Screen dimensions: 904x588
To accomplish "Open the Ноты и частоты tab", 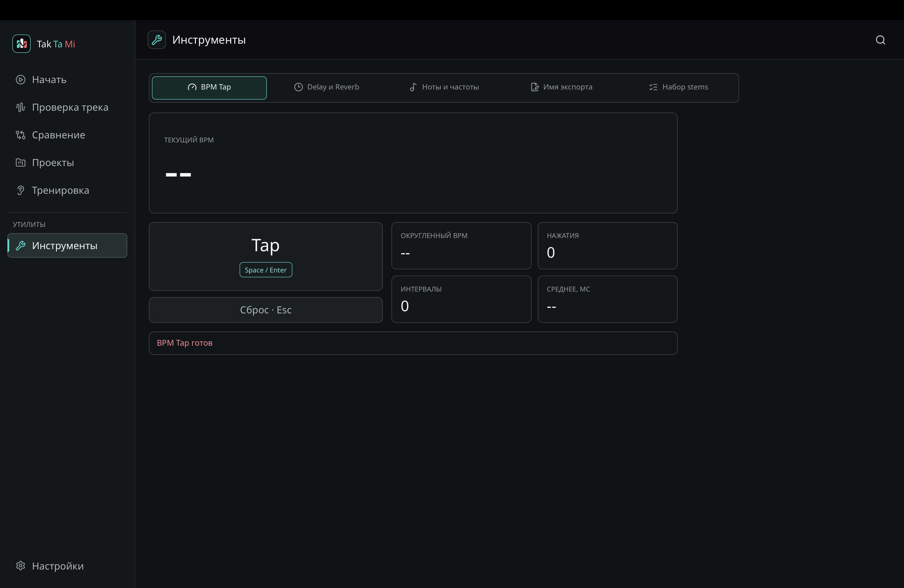I will pos(444,88).
